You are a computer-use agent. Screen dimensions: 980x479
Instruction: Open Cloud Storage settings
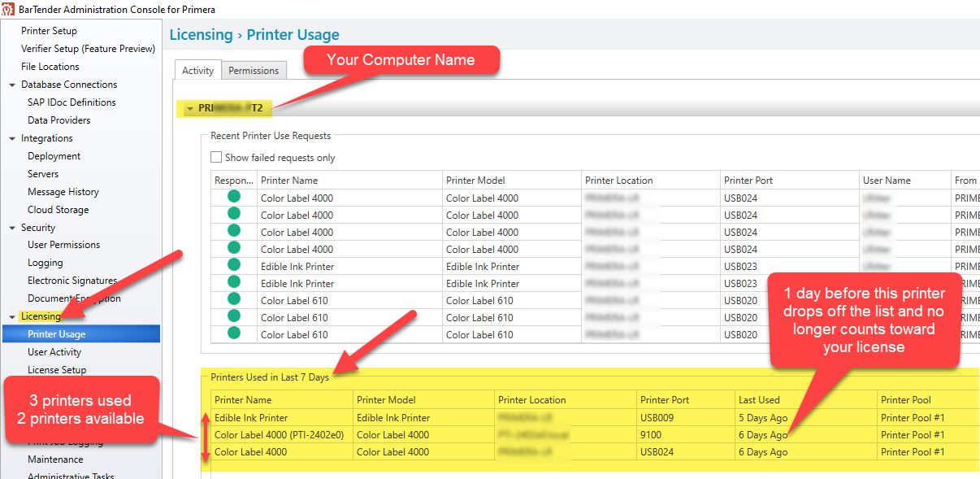(59, 210)
